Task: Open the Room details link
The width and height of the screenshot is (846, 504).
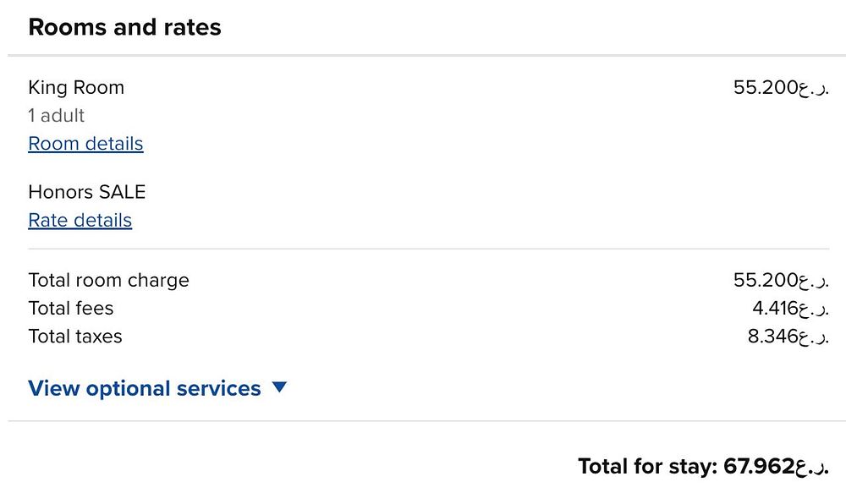Action: pos(85,144)
